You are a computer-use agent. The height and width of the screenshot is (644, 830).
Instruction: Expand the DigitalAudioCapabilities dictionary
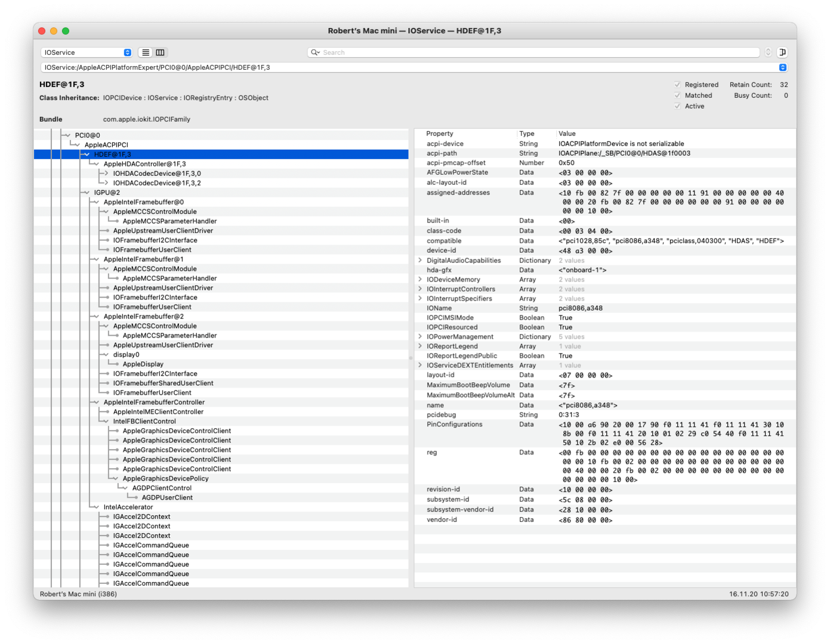[x=420, y=261]
